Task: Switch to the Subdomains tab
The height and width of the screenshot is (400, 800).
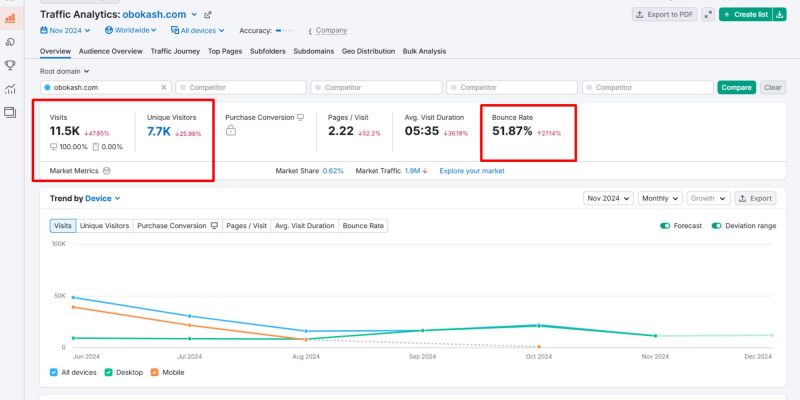Action: click(x=314, y=51)
